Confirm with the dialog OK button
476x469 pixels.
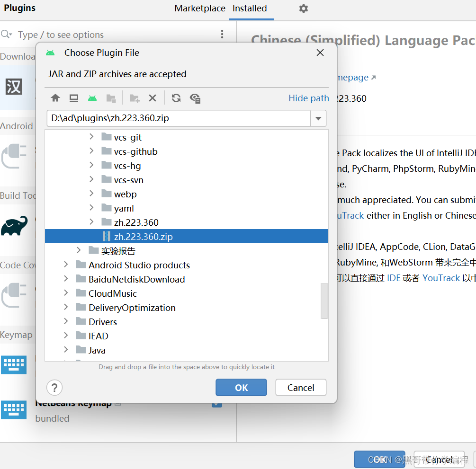(242, 388)
